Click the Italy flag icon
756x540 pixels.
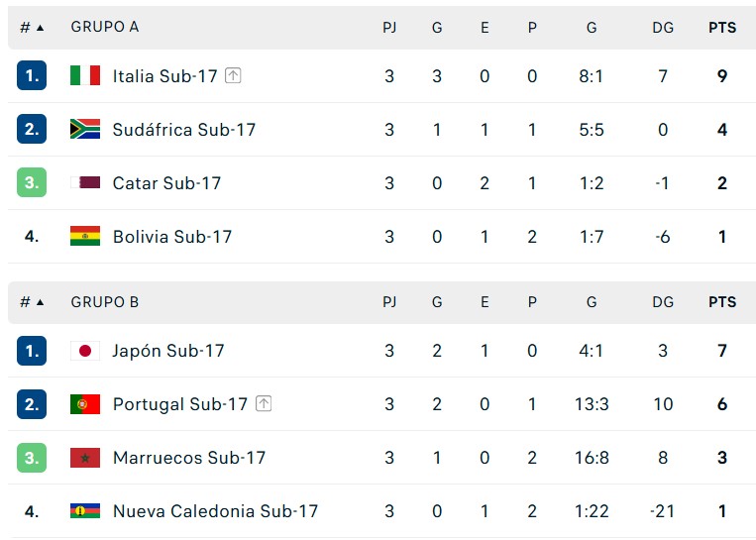[85, 75]
